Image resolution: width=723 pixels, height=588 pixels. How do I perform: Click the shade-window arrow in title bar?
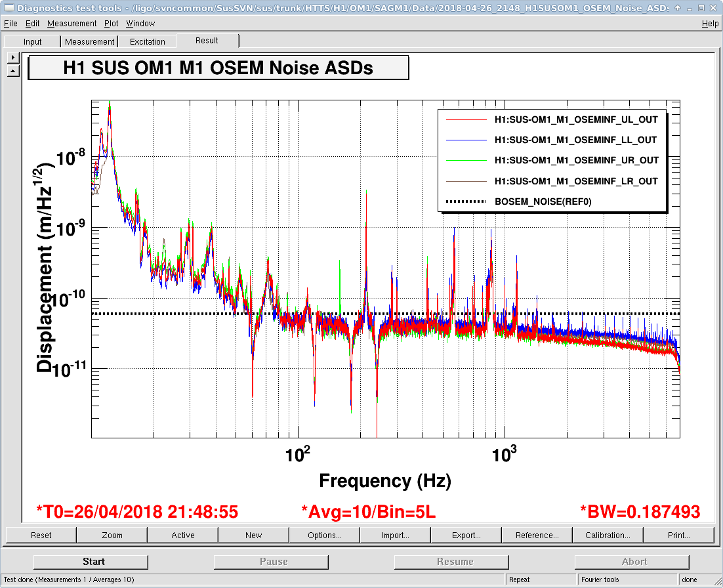tap(678, 8)
